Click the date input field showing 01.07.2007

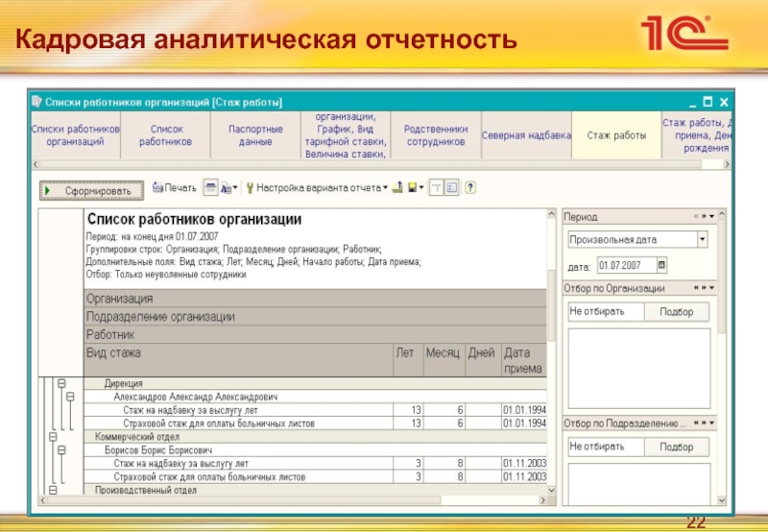[x=625, y=264]
